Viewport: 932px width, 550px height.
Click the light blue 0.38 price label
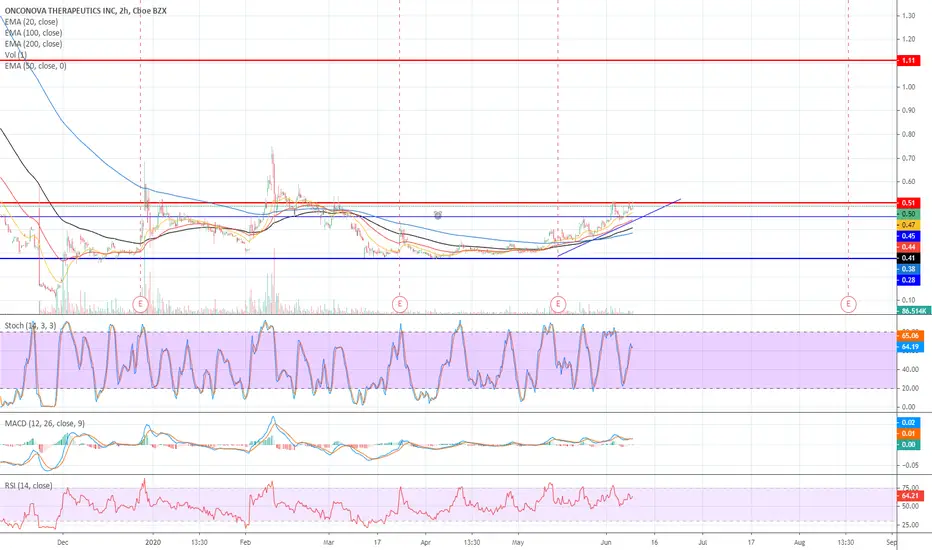point(908,269)
